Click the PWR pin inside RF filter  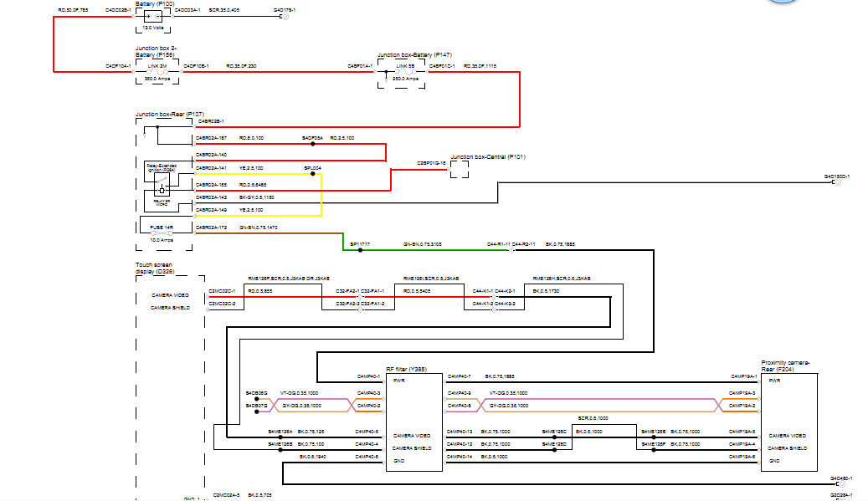click(x=398, y=381)
